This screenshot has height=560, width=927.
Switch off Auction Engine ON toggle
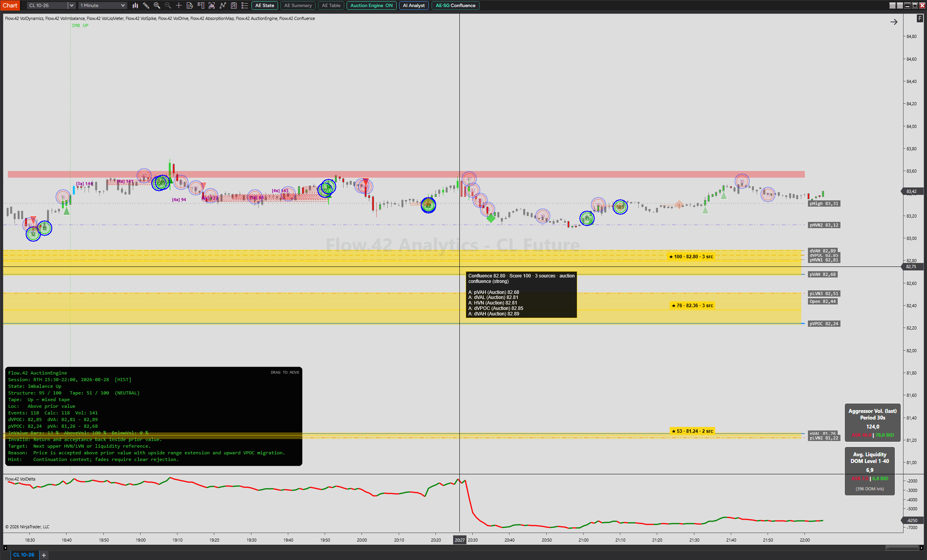(x=371, y=5)
